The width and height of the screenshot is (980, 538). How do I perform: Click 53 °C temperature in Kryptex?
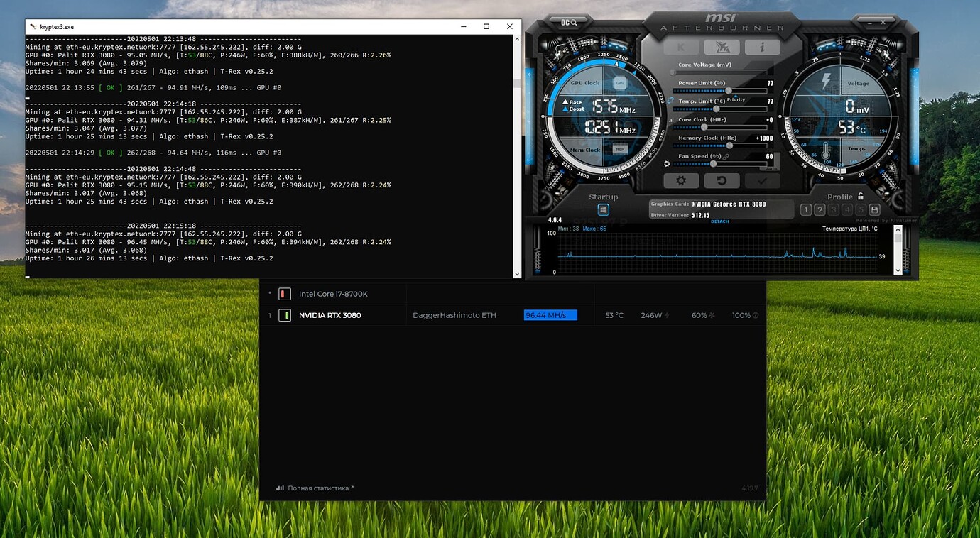pos(614,315)
